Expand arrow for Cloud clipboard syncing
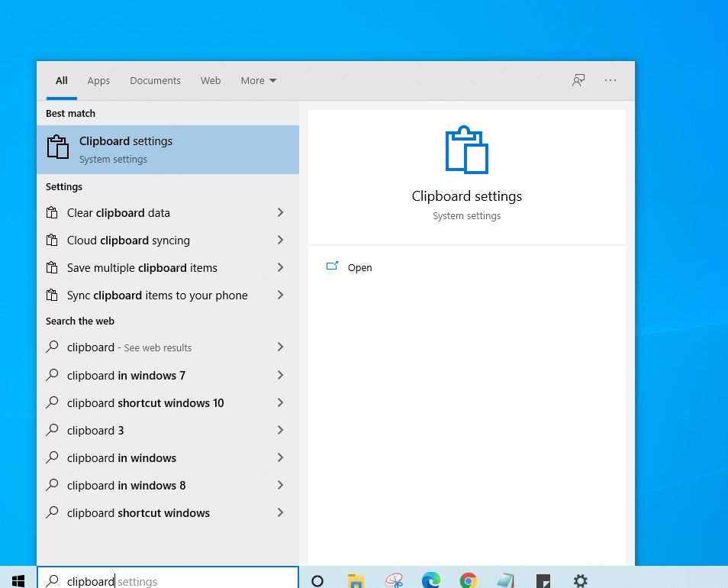This screenshot has height=588, width=728. pos(280,240)
